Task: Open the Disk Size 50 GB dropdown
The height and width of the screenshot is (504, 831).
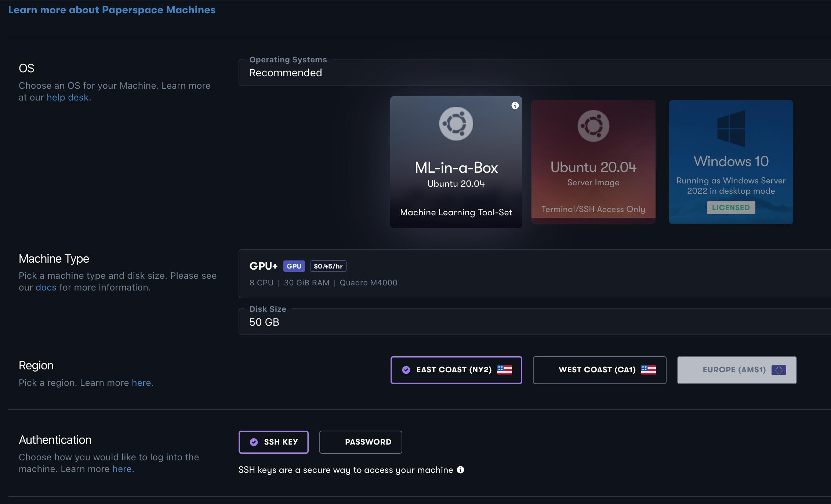Action: pyautogui.click(x=534, y=322)
